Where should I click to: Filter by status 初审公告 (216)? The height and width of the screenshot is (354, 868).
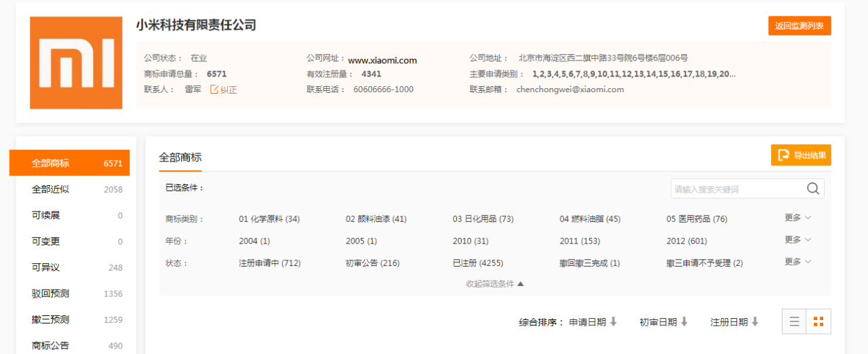coord(373,263)
